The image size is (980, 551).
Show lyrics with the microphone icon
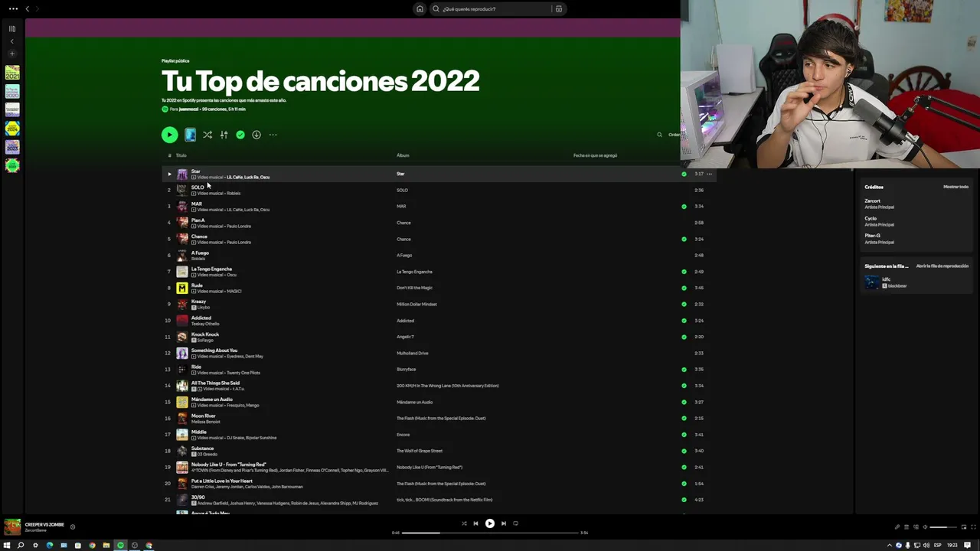898,527
